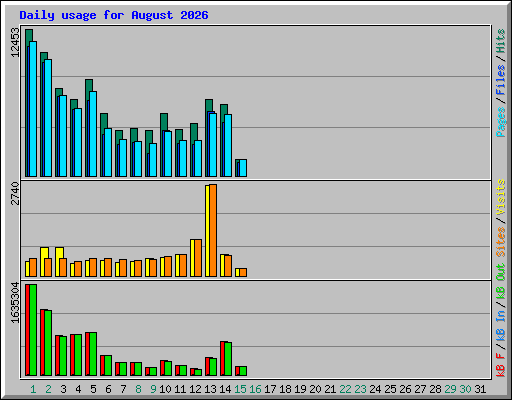Click day 7 on the x-axis
The width and height of the screenshot is (512, 400).
coord(123,389)
